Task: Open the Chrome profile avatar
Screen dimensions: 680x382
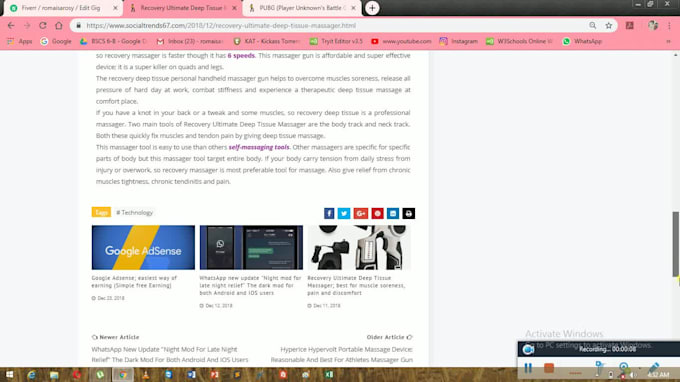Action: click(x=653, y=26)
